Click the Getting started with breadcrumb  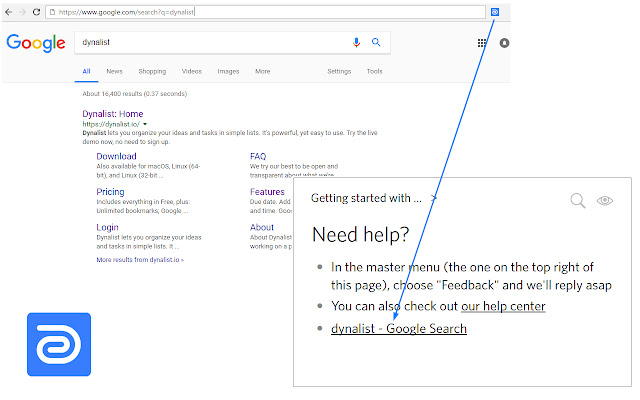click(x=366, y=198)
